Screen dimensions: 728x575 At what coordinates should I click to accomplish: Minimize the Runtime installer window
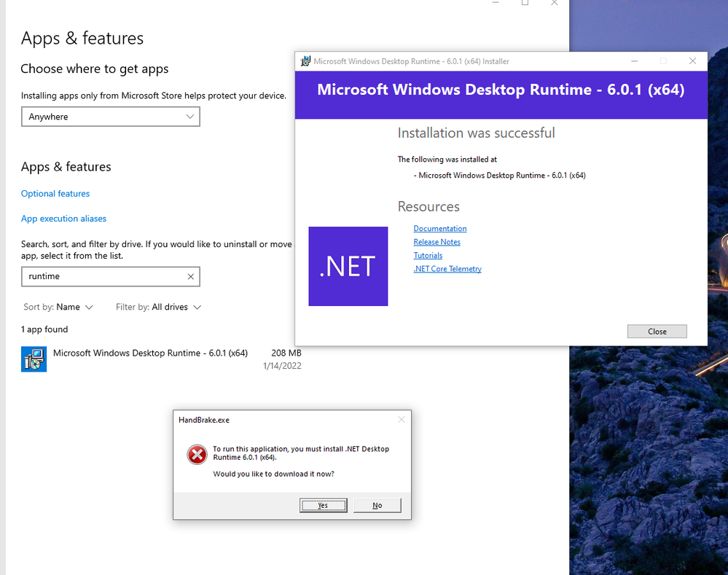pyautogui.click(x=634, y=60)
